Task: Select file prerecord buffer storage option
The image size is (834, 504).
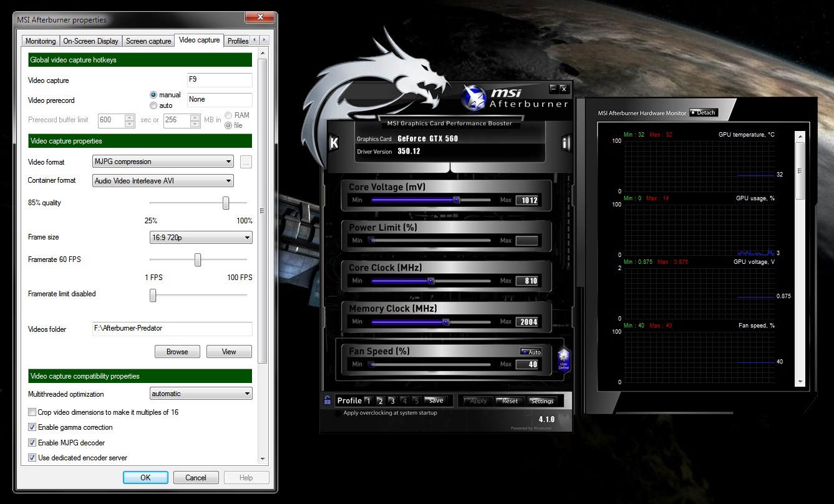Action: coord(229,125)
